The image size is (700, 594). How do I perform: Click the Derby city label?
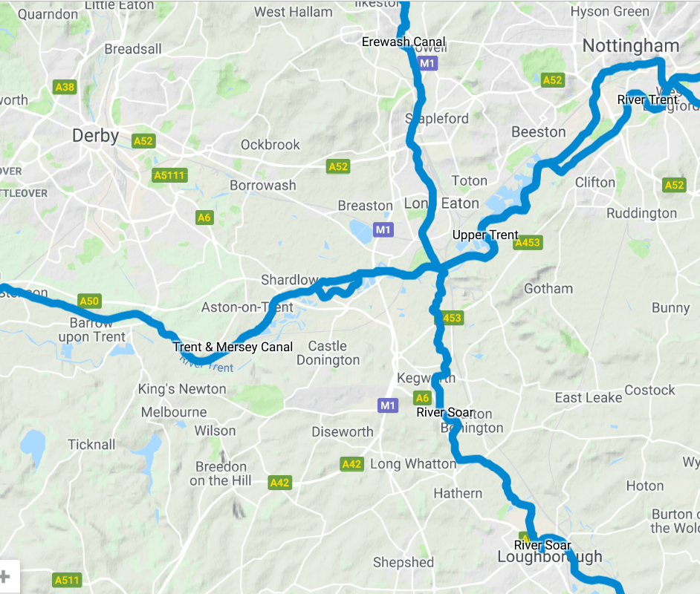96,136
